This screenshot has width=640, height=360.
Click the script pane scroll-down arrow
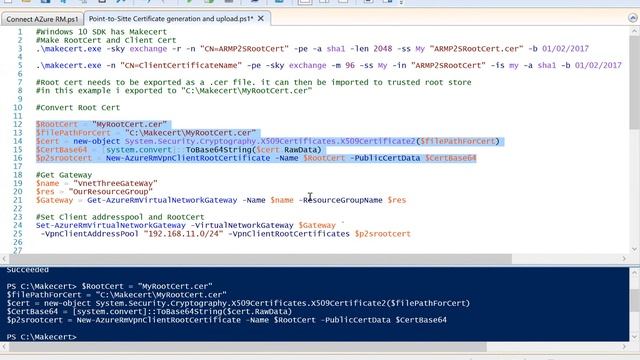(x=635, y=249)
